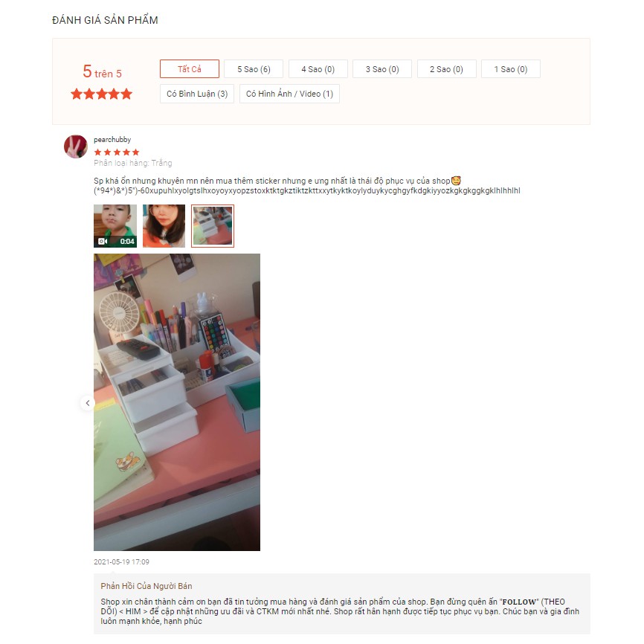The image size is (644, 644).
Task: Go to previous image with left chevron
Action: click(x=88, y=403)
